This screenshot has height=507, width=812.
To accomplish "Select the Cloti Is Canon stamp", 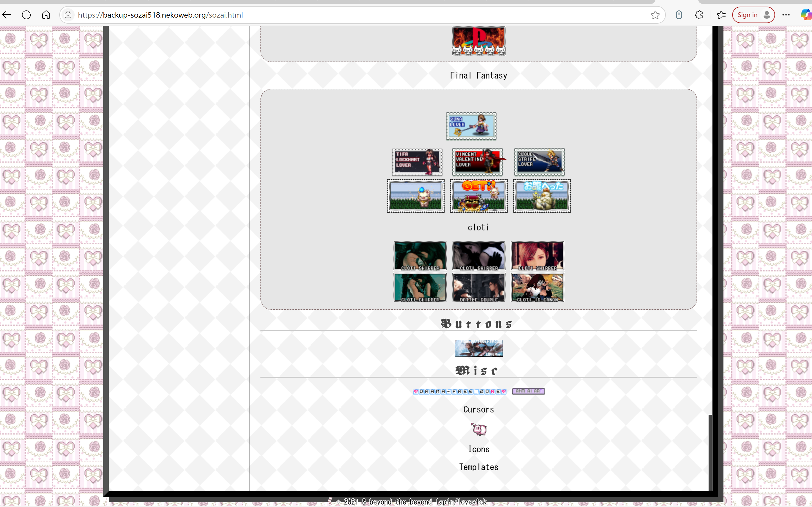I will click(538, 287).
